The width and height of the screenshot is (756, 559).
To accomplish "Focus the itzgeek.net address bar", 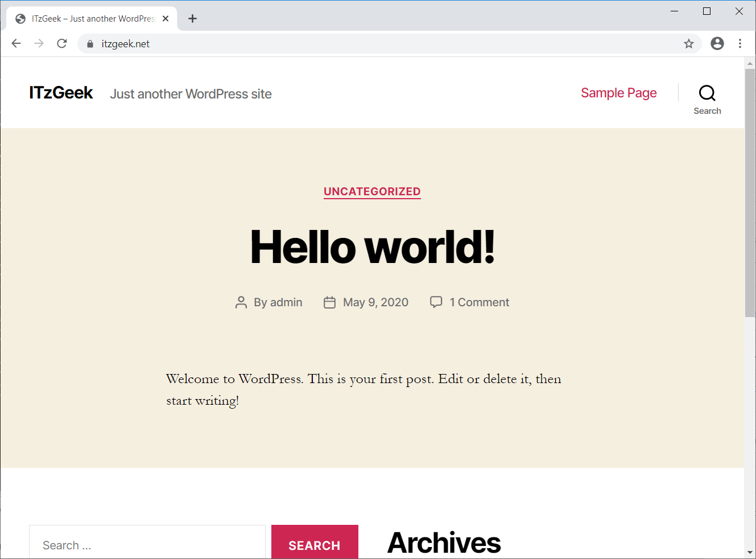I will coord(390,44).
